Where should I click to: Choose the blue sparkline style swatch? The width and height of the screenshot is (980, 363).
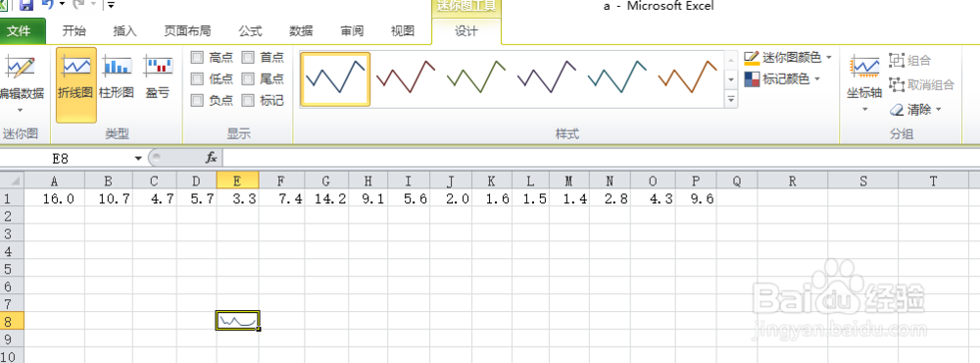point(335,78)
